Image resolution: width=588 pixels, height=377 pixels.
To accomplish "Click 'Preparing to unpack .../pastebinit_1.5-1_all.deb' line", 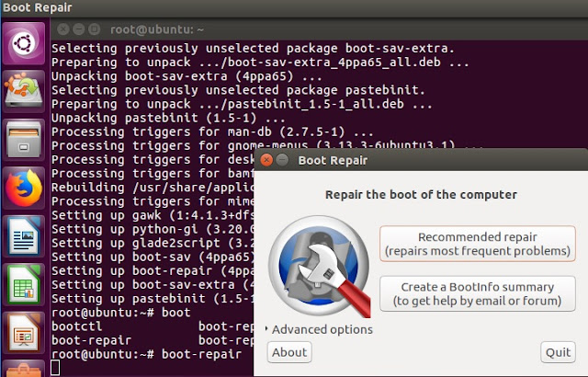I will coord(242,104).
